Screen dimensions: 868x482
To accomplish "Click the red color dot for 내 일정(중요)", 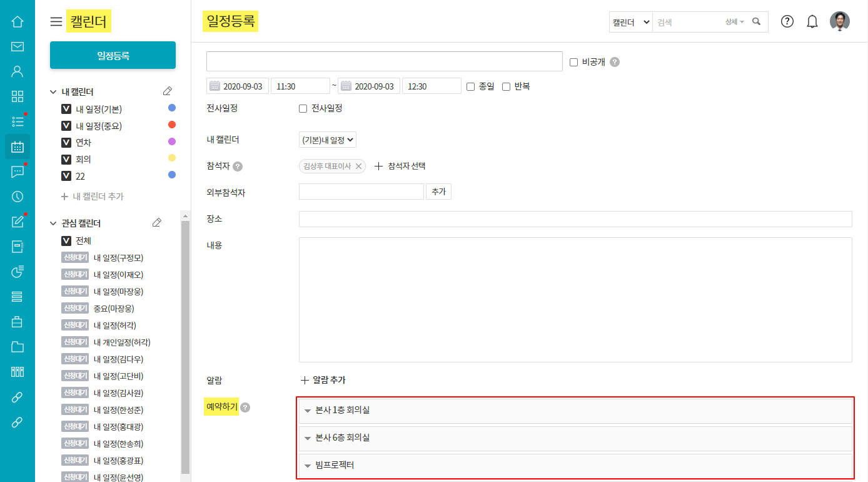I will [x=172, y=125].
